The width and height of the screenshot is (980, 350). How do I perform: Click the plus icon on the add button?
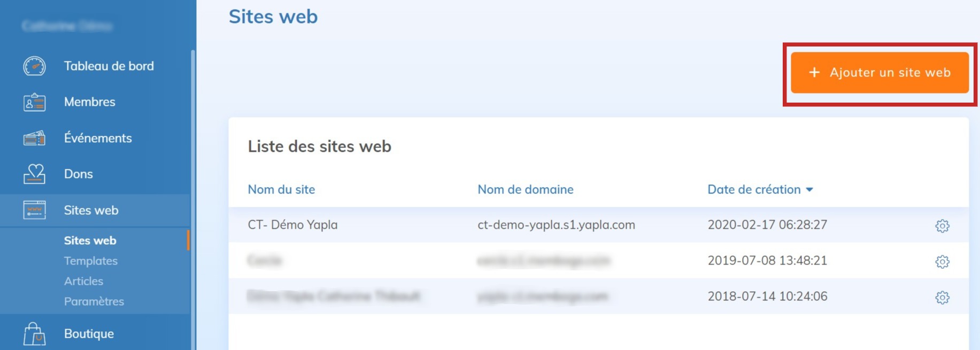tap(814, 73)
